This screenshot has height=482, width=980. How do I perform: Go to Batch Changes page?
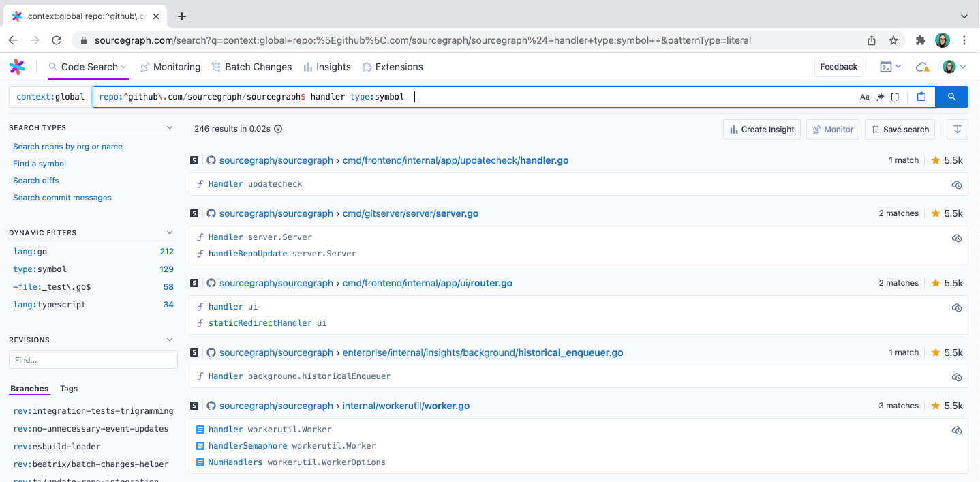pos(251,67)
